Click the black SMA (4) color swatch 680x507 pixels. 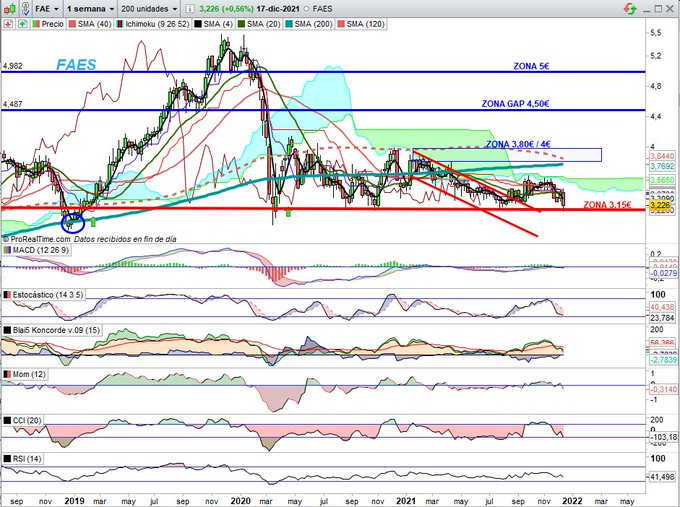[198, 24]
